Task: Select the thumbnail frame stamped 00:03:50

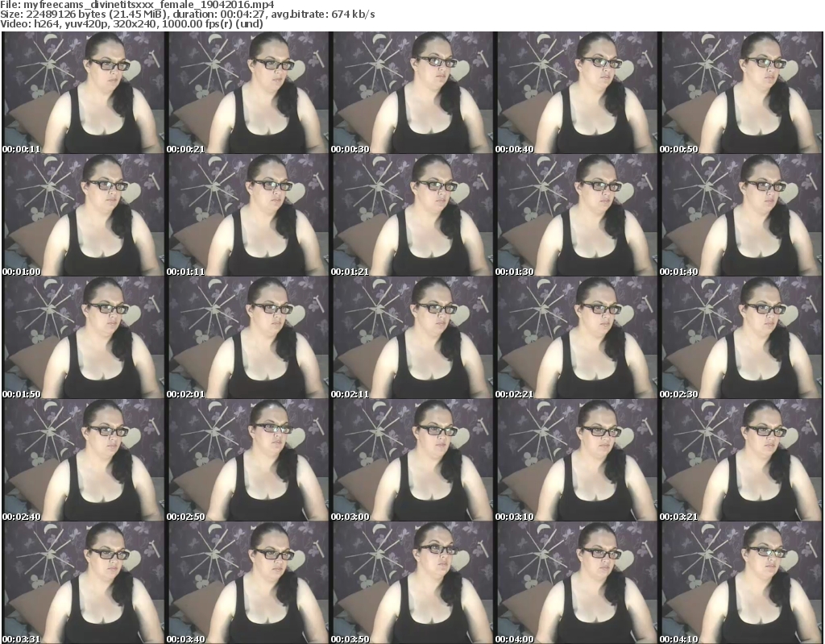Action: 412,583
